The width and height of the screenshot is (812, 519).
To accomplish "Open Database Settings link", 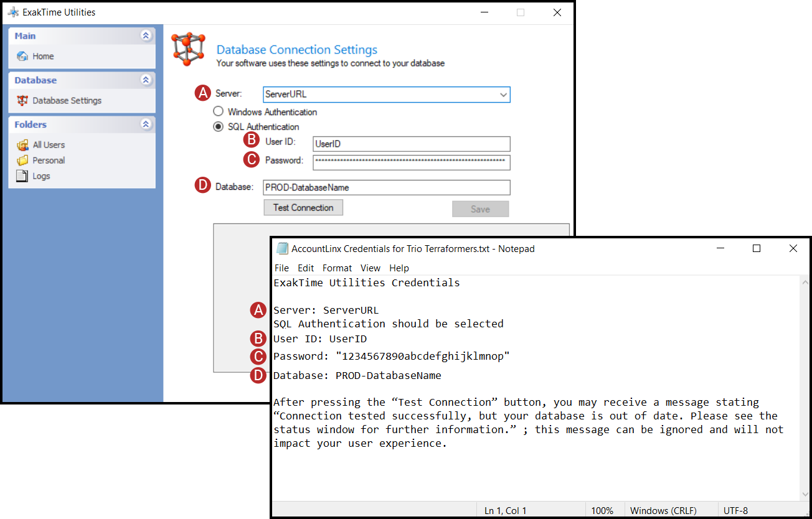I will point(67,100).
